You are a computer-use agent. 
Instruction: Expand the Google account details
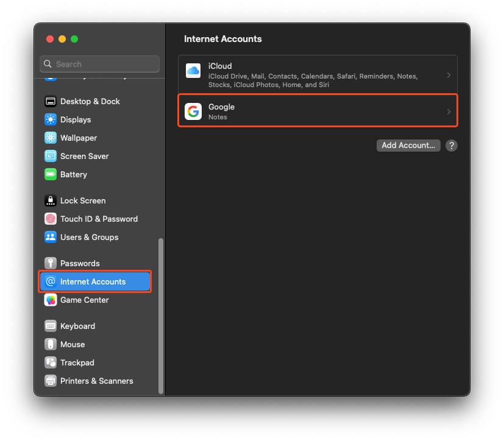317,111
